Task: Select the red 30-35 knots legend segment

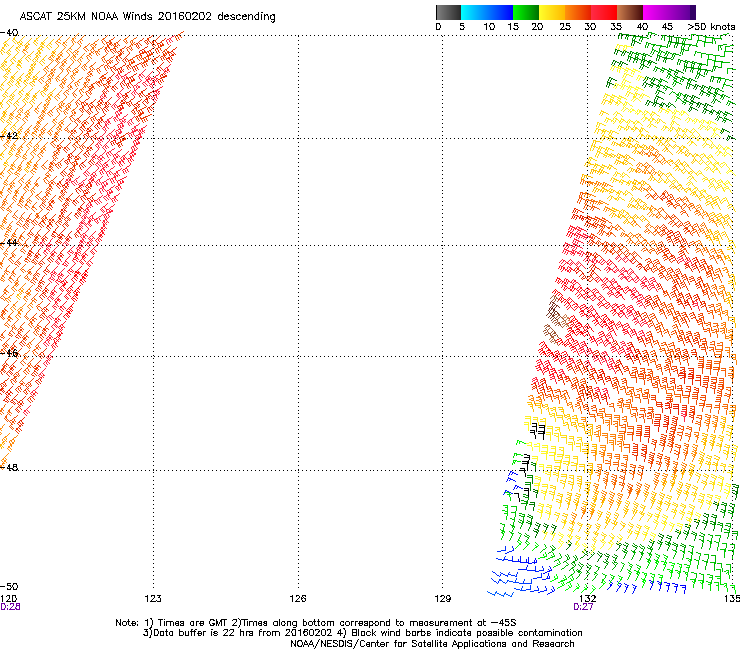Action: tap(603, 12)
